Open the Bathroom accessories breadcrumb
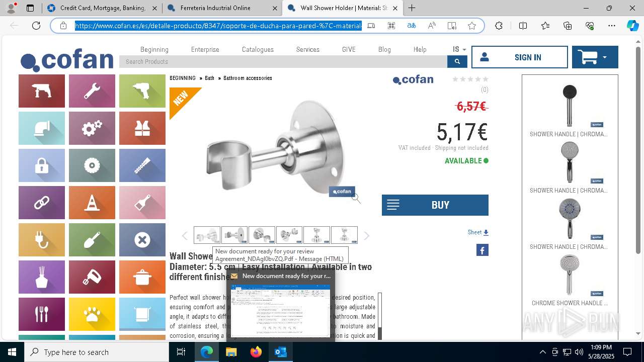The width and height of the screenshot is (644, 362). 248,78
